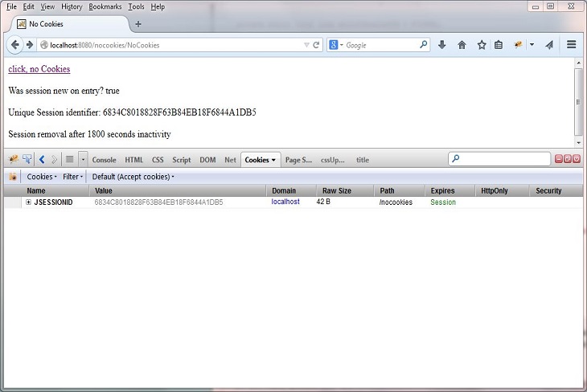Open the Google search engine selector

336,45
